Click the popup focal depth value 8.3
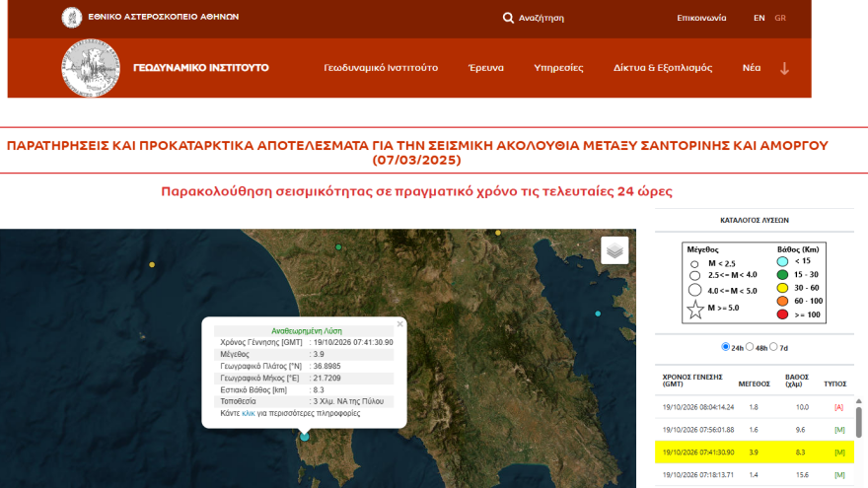868x488 pixels. click(x=319, y=390)
